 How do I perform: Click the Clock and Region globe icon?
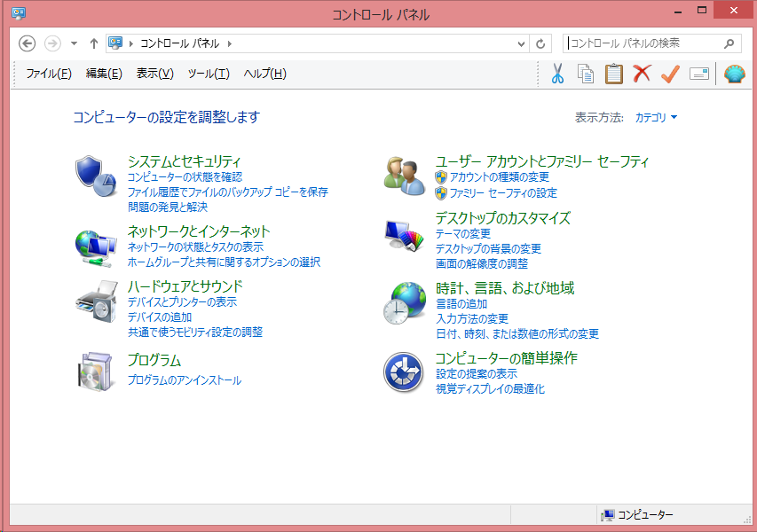click(x=405, y=303)
